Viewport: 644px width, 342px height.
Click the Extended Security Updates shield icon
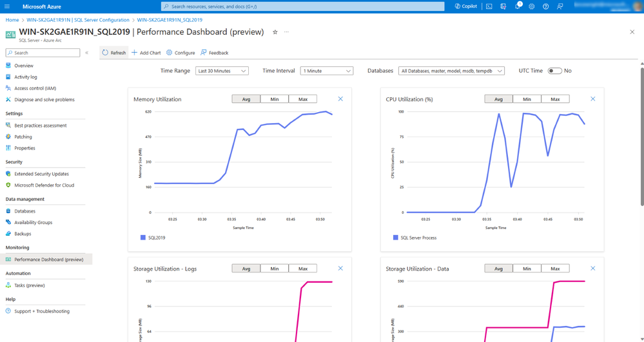click(x=8, y=174)
